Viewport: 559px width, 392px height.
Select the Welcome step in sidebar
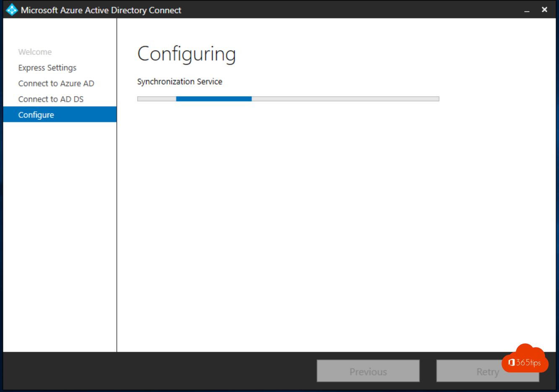pyautogui.click(x=35, y=52)
